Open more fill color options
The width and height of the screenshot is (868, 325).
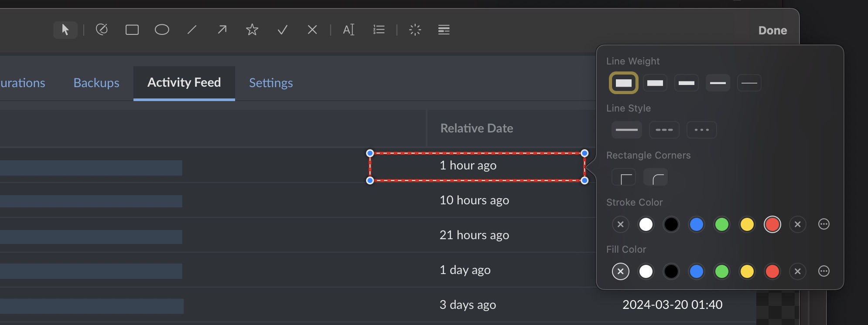tap(824, 271)
